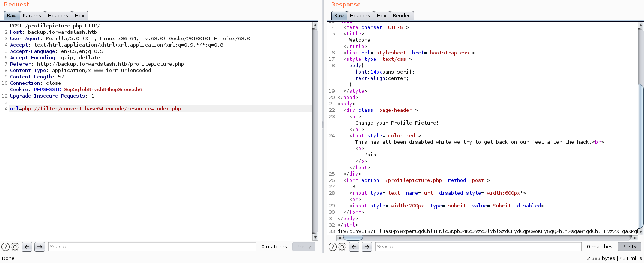The width and height of the screenshot is (644, 263).
Task: Click the form action line in Response
Action: [x=417, y=180]
